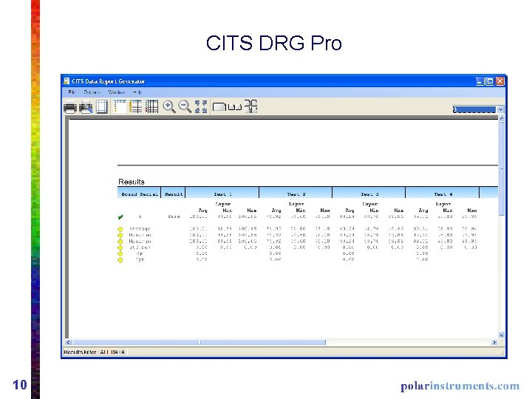Click the fit-to-window arrows icon
This screenshot has width=532, height=399.
tap(201, 107)
